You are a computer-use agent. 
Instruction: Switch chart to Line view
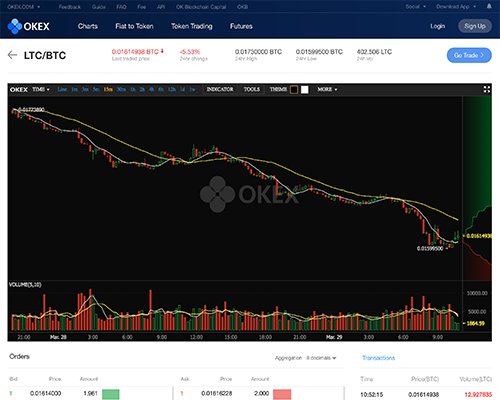[x=62, y=89]
